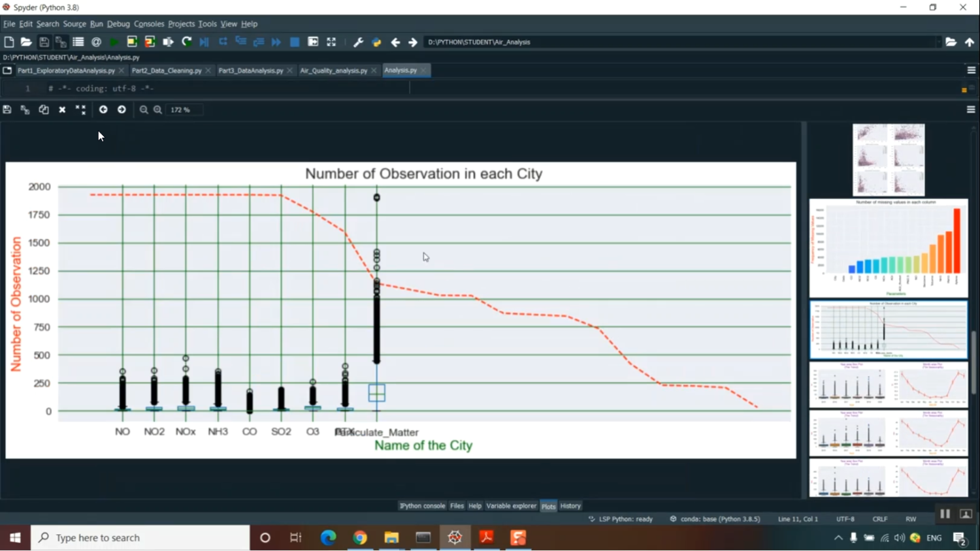Image resolution: width=980 pixels, height=551 pixels.
Task: Open Google Chrome from the taskbar
Action: tap(360, 537)
